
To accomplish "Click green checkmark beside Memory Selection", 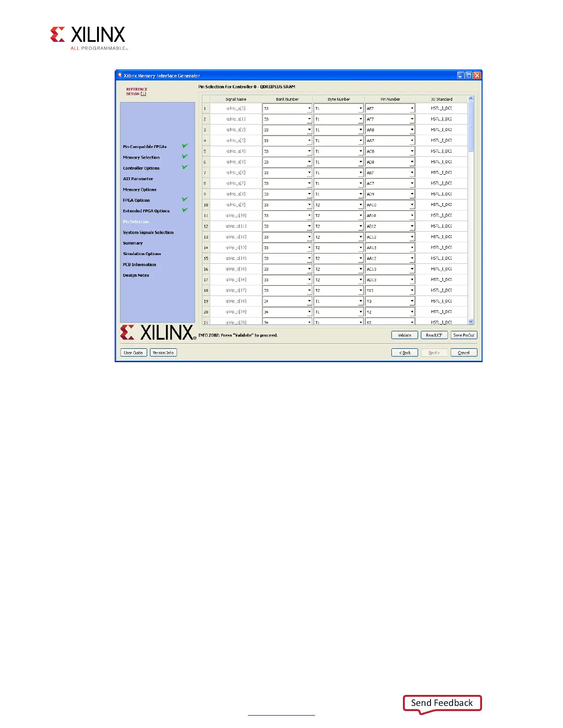I will click(x=185, y=156).
